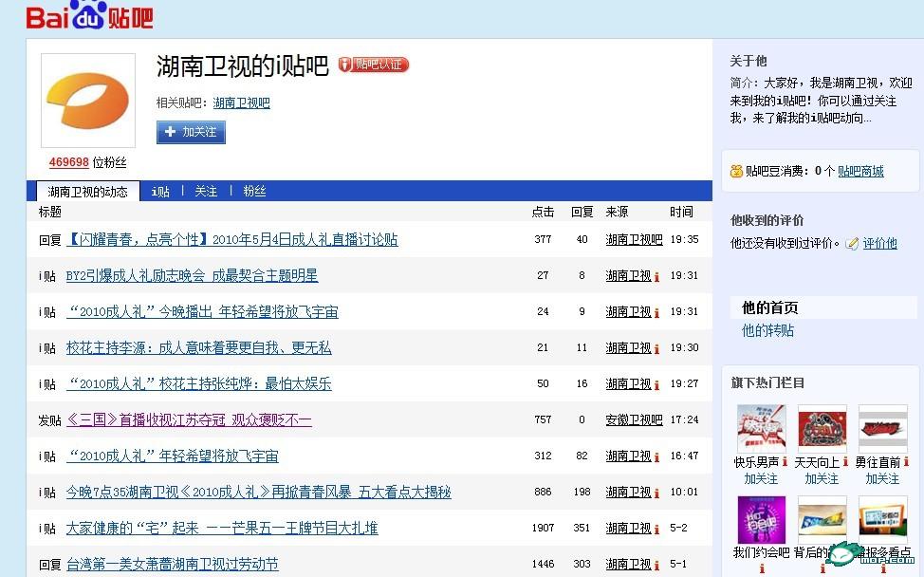Click the 贴吧豆 money bag icon
The height and width of the screenshot is (577, 924).
click(735, 173)
